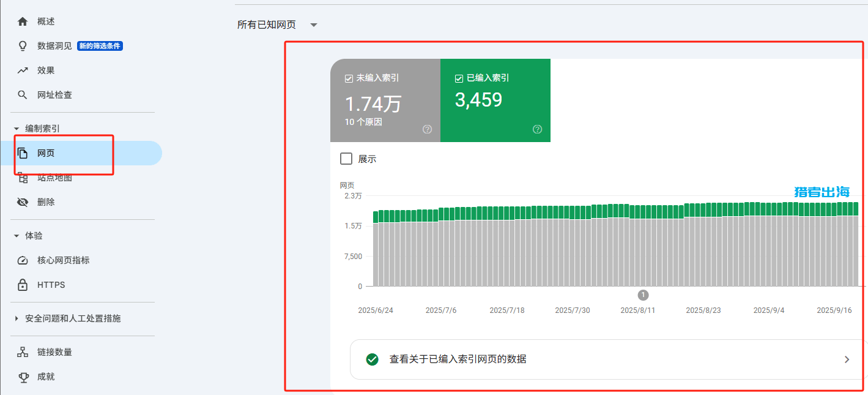This screenshot has width=868, height=395.
Task: Uncheck the 未编入索引 checkbox
Action: [349, 77]
